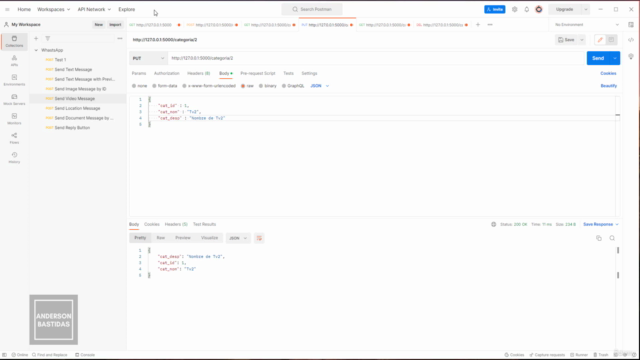
Task: Switch to the Pre-request Script tab
Action: point(258,73)
